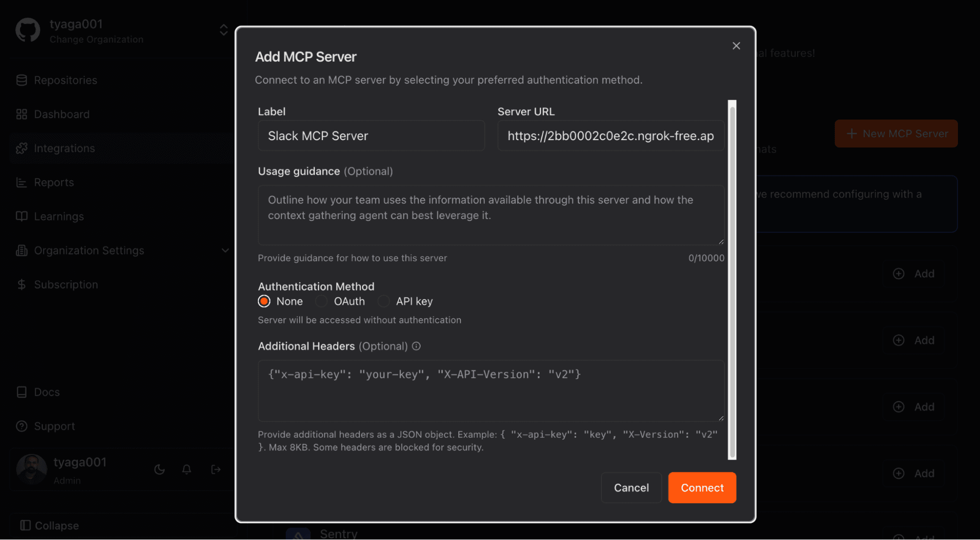This screenshot has width=980, height=540.
Task: Click the Collapse sidebar icon
Action: 25,525
